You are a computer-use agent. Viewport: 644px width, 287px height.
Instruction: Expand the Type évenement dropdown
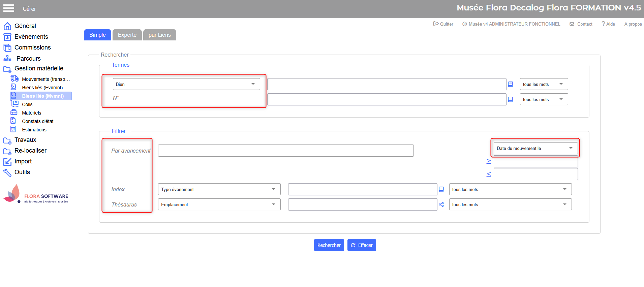[219, 189]
